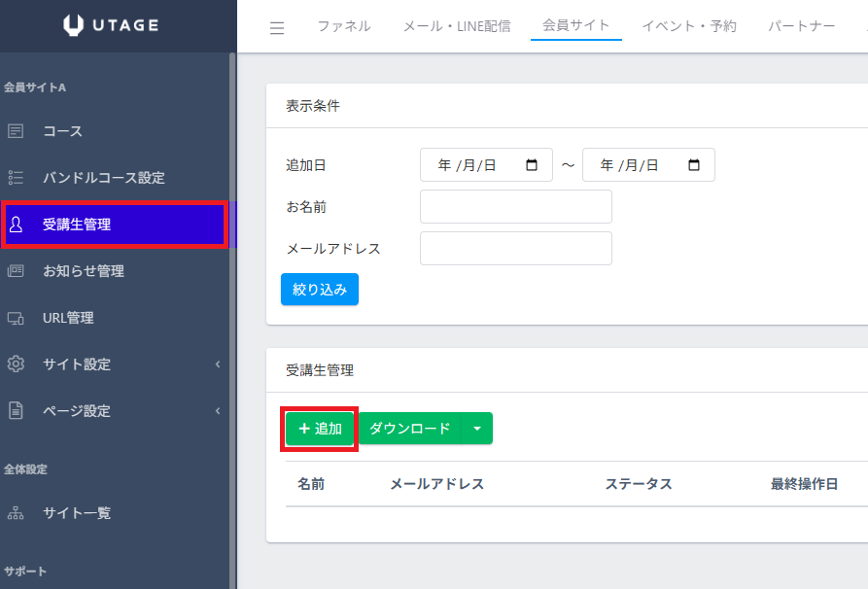Open the ダウンロード dropdown arrow
868x589 pixels.
coord(476,429)
